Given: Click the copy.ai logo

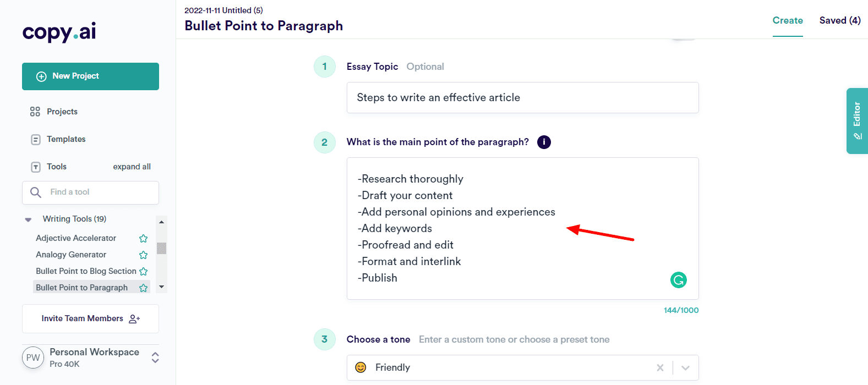Looking at the screenshot, I should 59,32.
